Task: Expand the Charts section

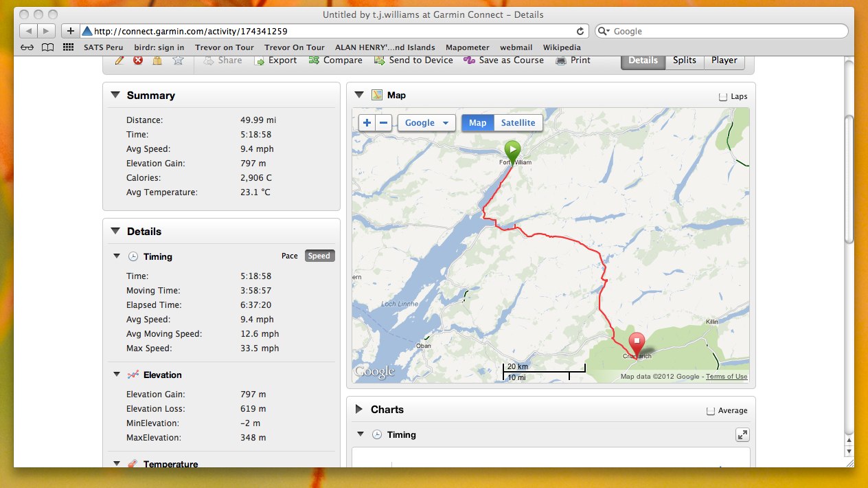Action: [x=359, y=410]
